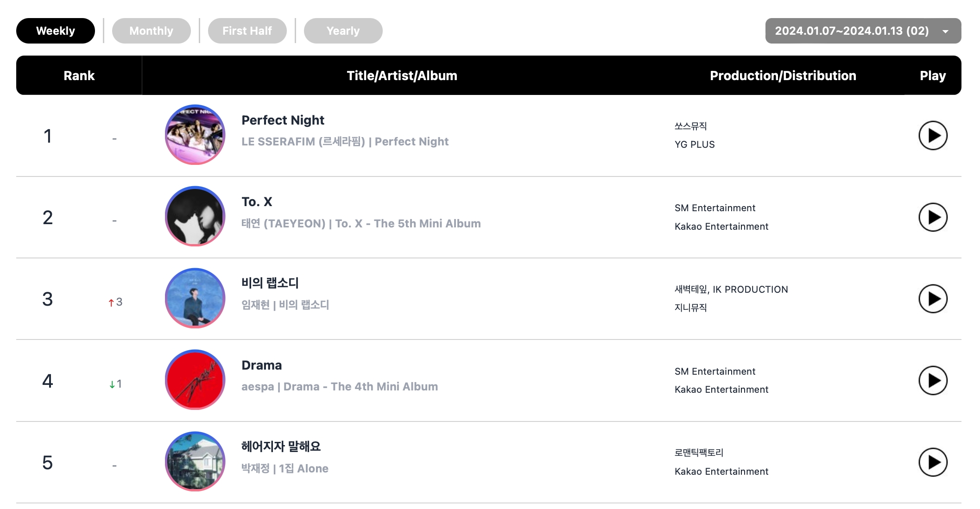Open the week date range dropdown
This screenshot has height=509, width=980.
[x=863, y=31]
